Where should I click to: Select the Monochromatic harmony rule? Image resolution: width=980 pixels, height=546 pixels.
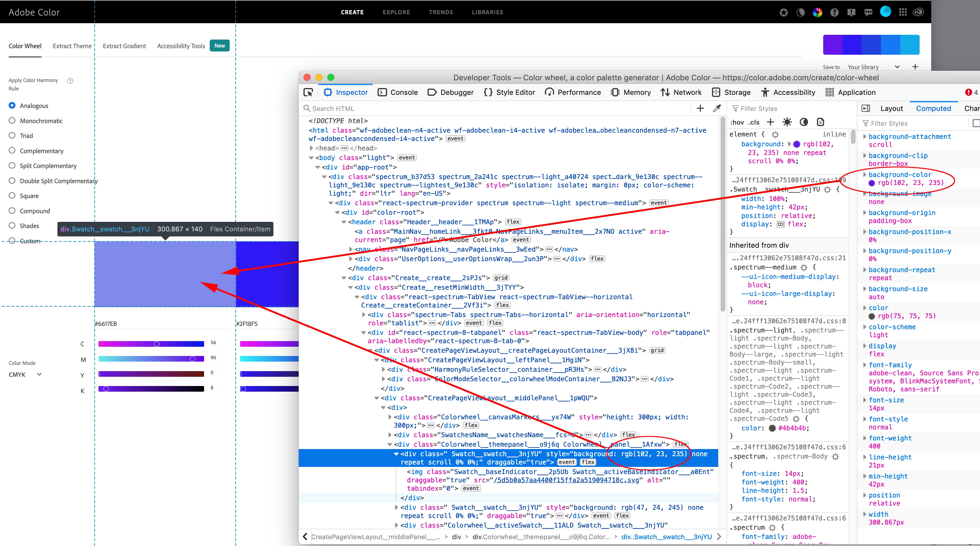(12, 120)
